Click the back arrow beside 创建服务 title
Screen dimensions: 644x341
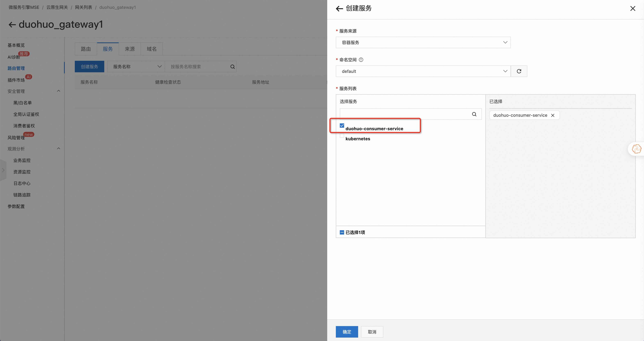(339, 9)
